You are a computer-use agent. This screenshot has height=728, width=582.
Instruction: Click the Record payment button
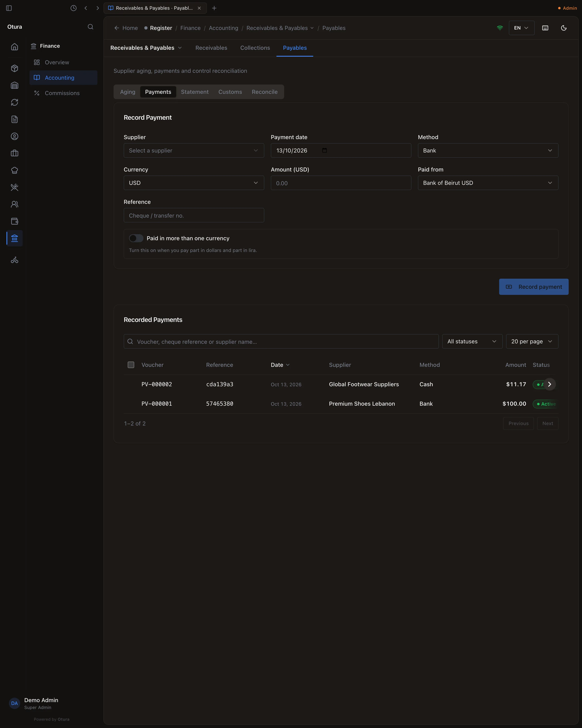[x=534, y=287]
